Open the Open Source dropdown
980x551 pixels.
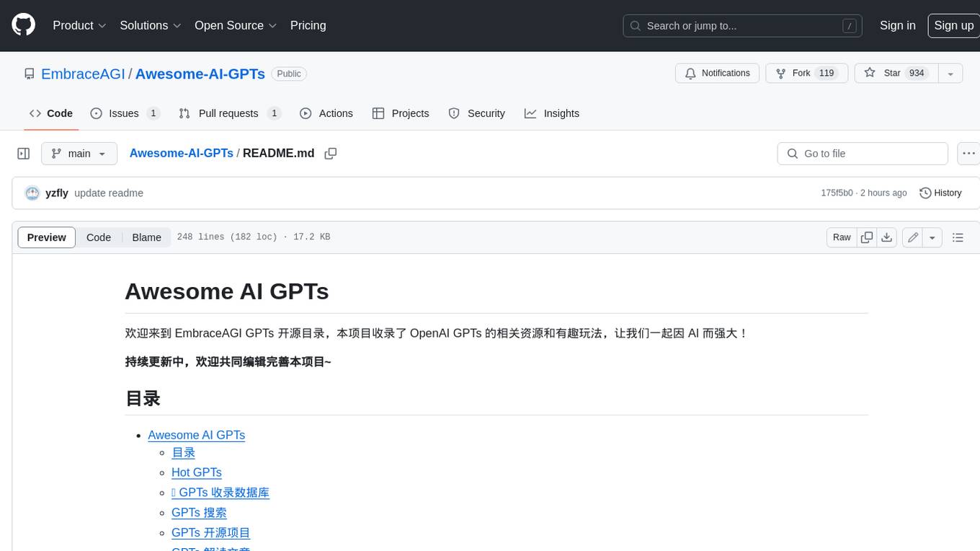coord(236,25)
